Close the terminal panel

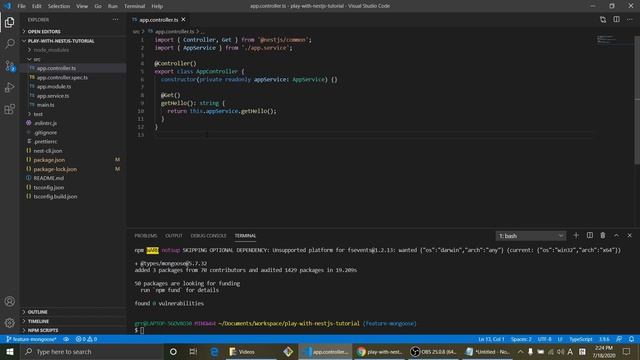(630, 236)
